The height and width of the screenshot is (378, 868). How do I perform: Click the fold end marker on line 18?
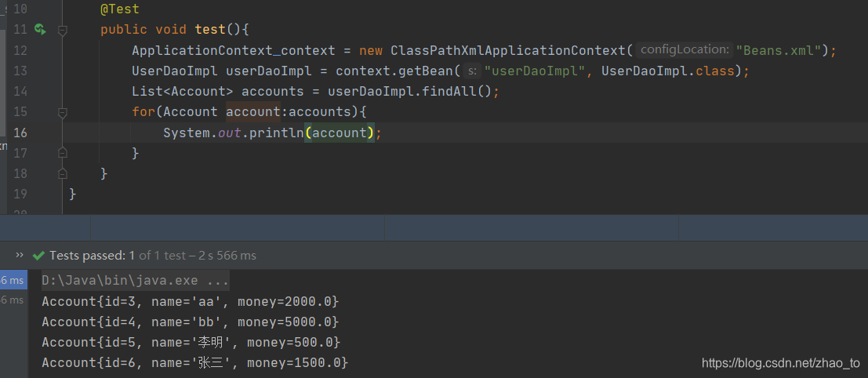pyautogui.click(x=63, y=174)
